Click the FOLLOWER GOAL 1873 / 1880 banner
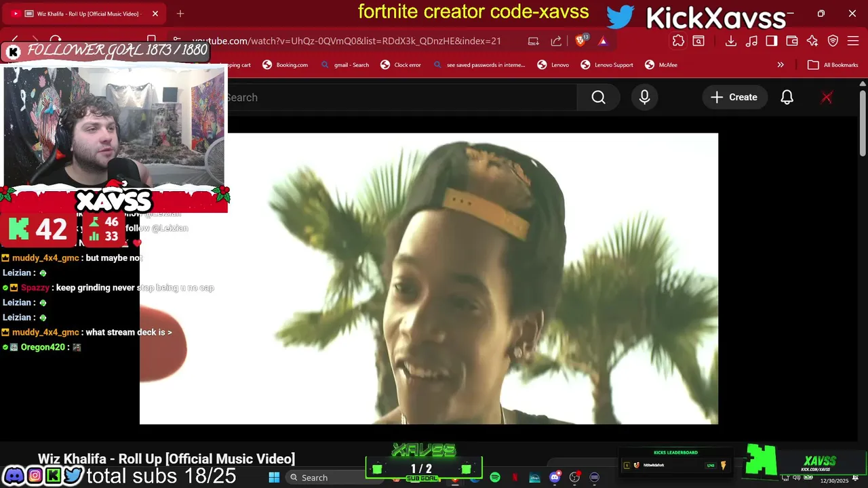This screenshot has width=868, height=488. (106, 50)
